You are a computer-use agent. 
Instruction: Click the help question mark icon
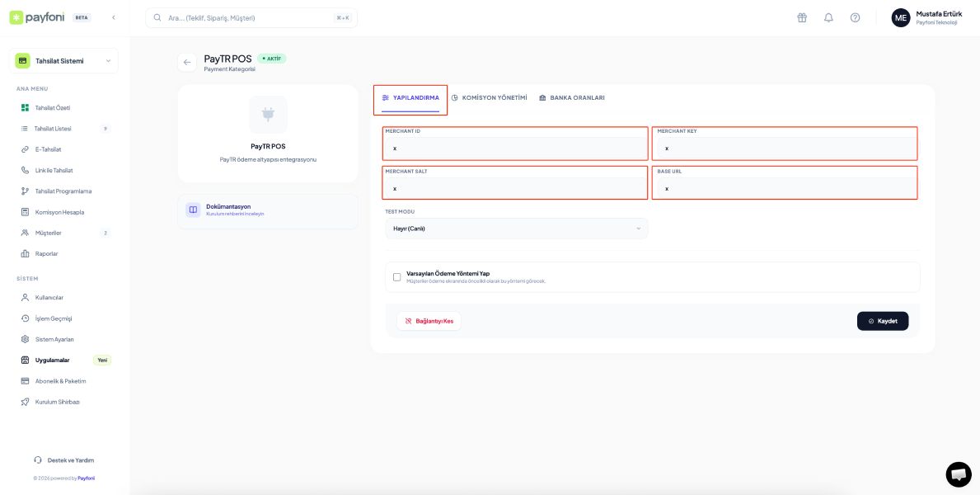(x=855, y=17)
